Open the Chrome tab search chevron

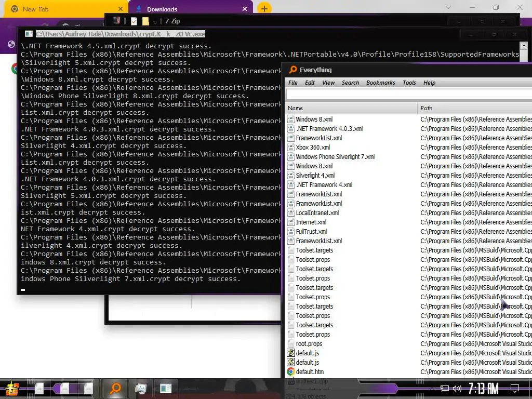click(x=448, y=7)
